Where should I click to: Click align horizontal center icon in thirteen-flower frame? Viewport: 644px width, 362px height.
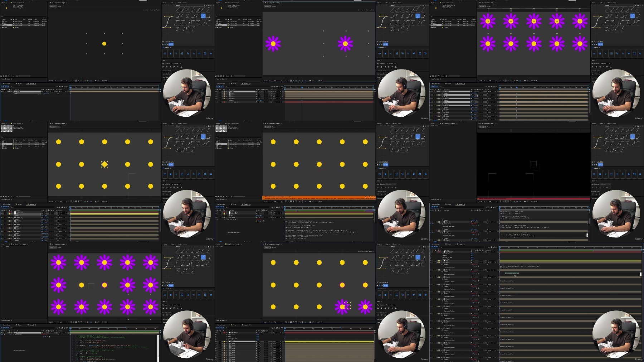click(x=166, y=308)
